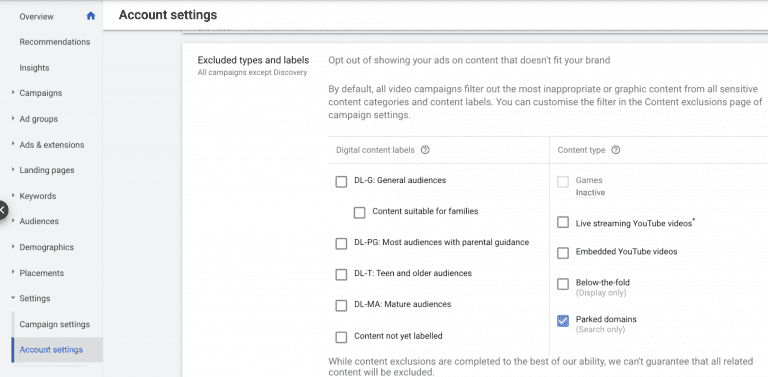Expand the Audiences arrow

click(x=13, y=221)
